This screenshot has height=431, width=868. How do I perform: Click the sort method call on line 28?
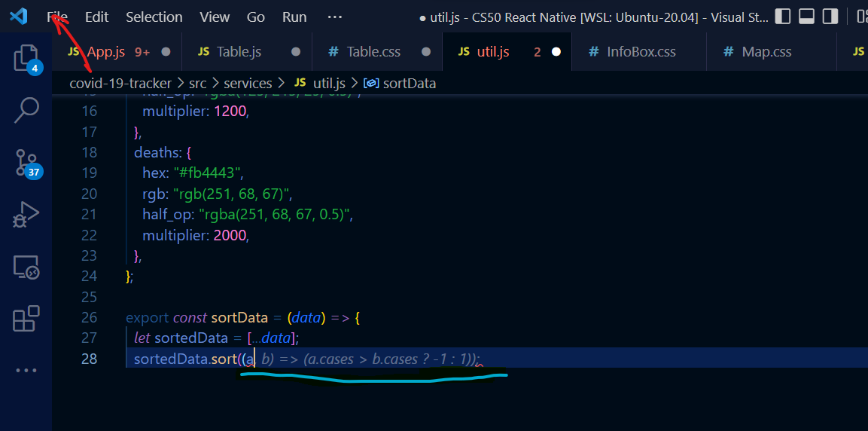[224, 359]
